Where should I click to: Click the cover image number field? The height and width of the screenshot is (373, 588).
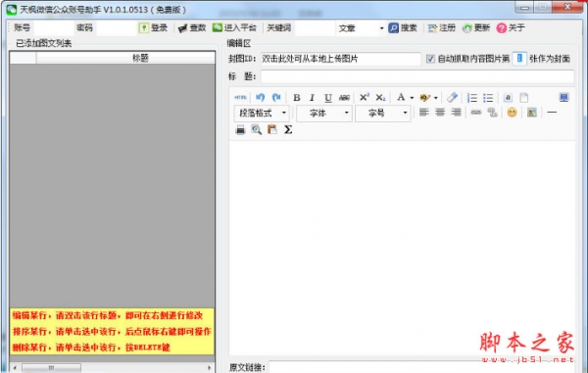click(519, 59)
